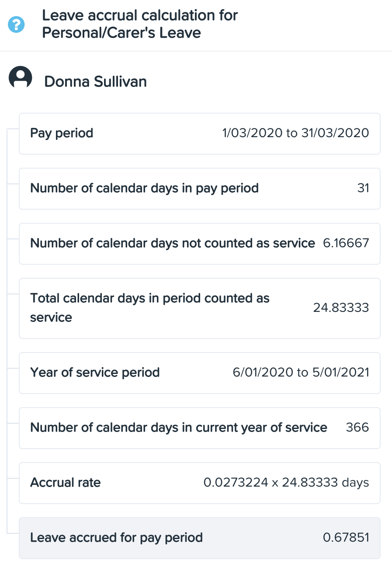
Task: Select Number of calendar days in pay period row
Action: (x=200, y=189)
